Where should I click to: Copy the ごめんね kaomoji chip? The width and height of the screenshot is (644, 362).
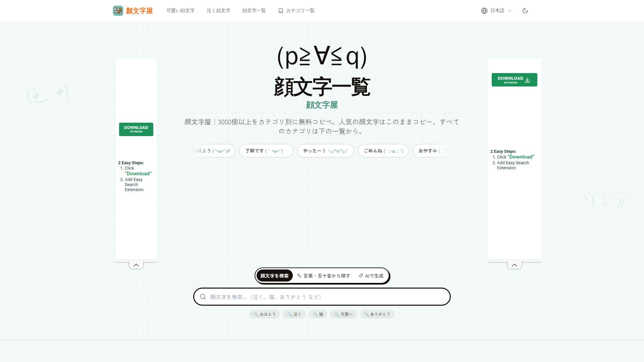[x=383, y=151]
